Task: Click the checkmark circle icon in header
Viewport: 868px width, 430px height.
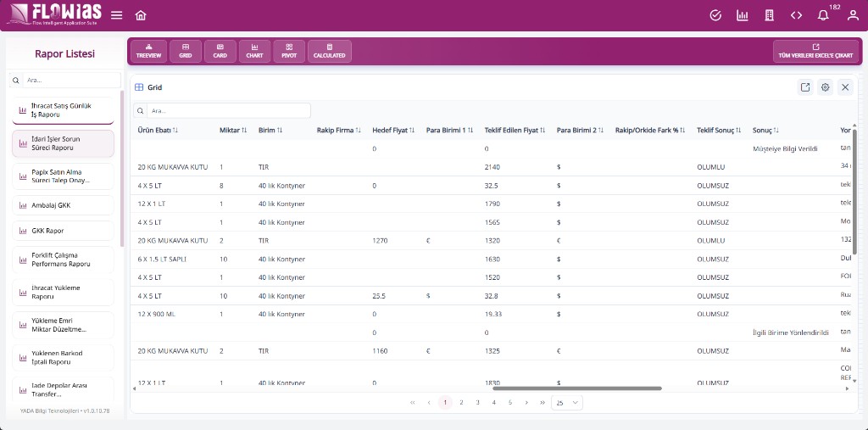Action: point(715,15)
